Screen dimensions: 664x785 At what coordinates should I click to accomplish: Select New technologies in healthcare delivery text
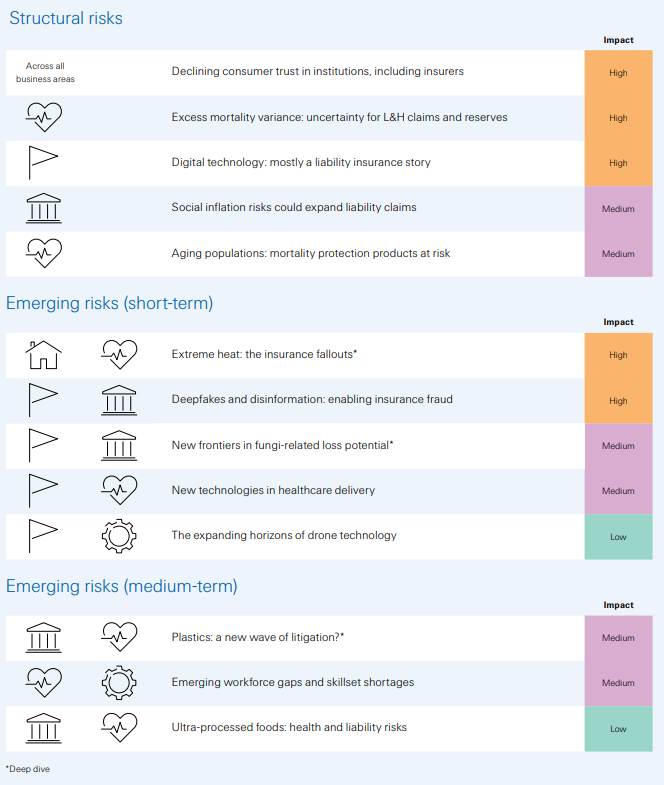click(x=273, y=490)
